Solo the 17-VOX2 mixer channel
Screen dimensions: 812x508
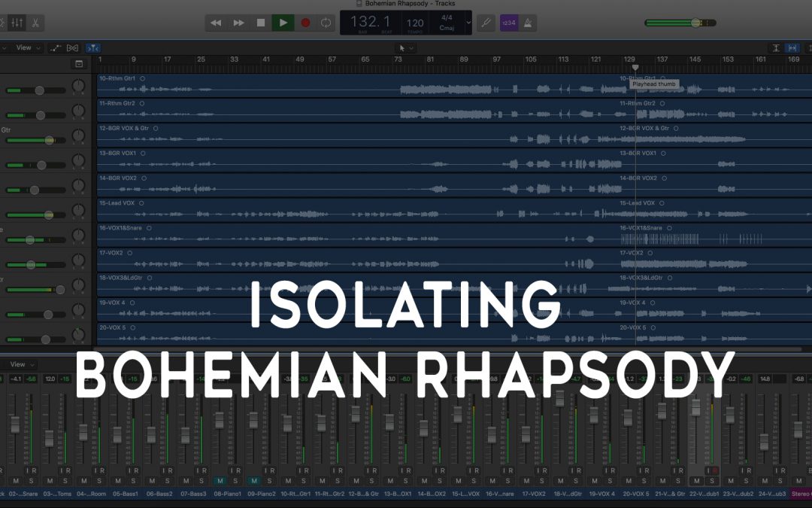[541, 480]
